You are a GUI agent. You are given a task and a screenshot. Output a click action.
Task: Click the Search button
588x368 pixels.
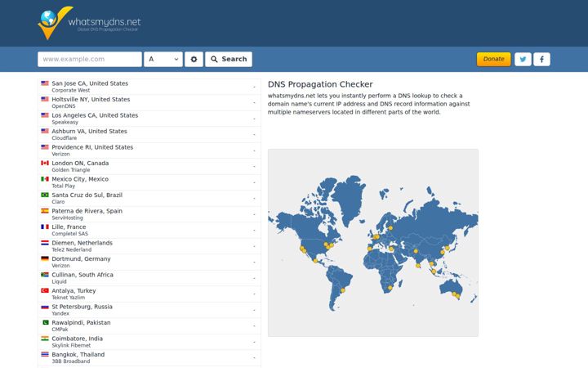pyautogui.click(x=229, y=60)
